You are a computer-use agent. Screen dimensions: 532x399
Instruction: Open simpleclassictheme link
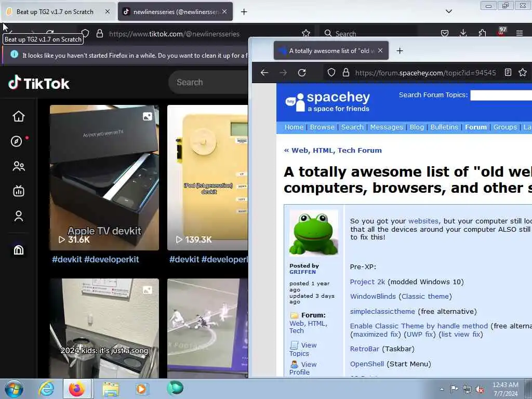(x=382, y=311)
